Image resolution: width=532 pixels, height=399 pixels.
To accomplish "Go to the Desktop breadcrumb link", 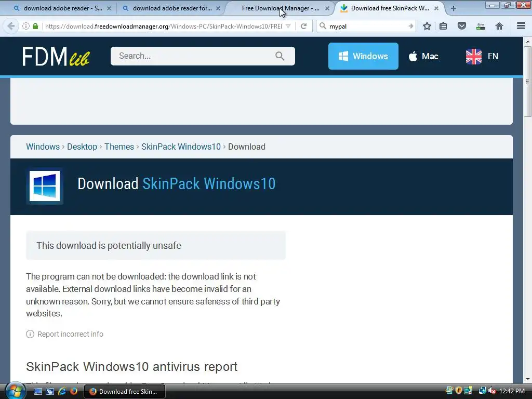I will coord(82,147).
